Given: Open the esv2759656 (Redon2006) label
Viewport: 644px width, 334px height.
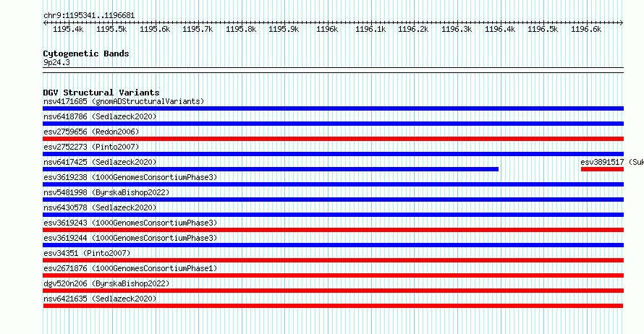Looking at the screenshot, I should click(x=91, y=132).
